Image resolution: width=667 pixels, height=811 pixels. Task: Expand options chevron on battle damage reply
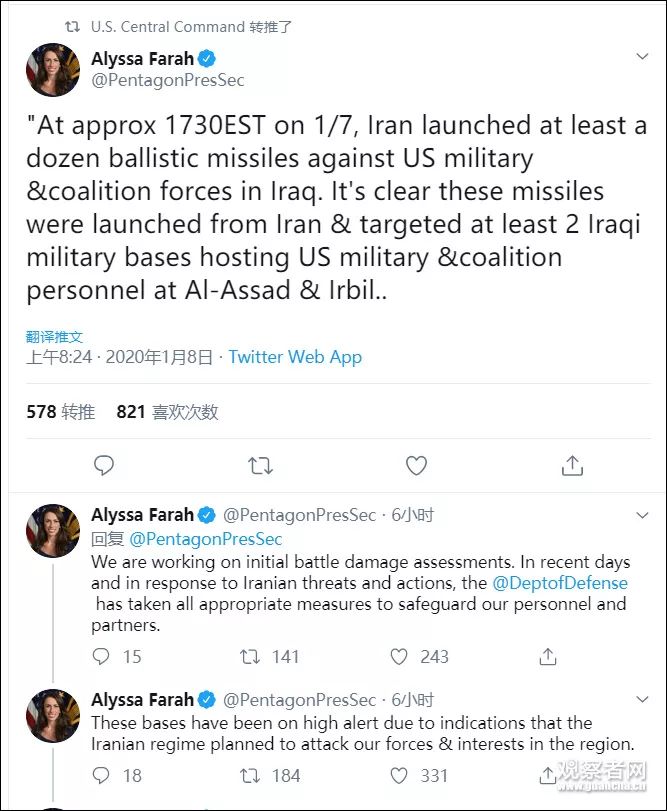coord(642,515)
